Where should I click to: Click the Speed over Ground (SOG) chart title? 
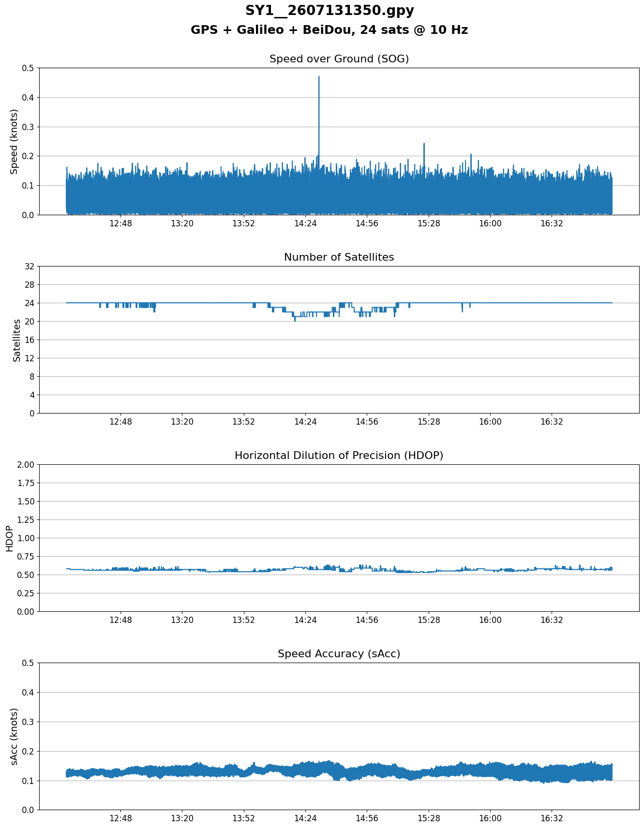tap(339, 59)
